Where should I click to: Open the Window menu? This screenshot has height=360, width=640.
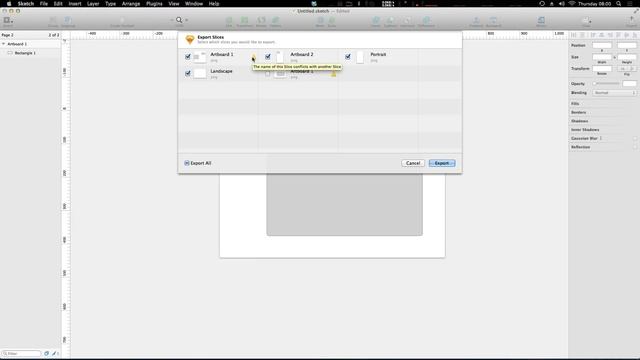(x=194, y=4)
